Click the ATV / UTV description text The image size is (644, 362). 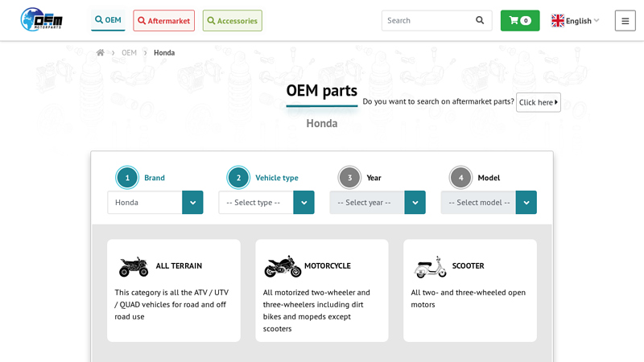coord(171,305)
